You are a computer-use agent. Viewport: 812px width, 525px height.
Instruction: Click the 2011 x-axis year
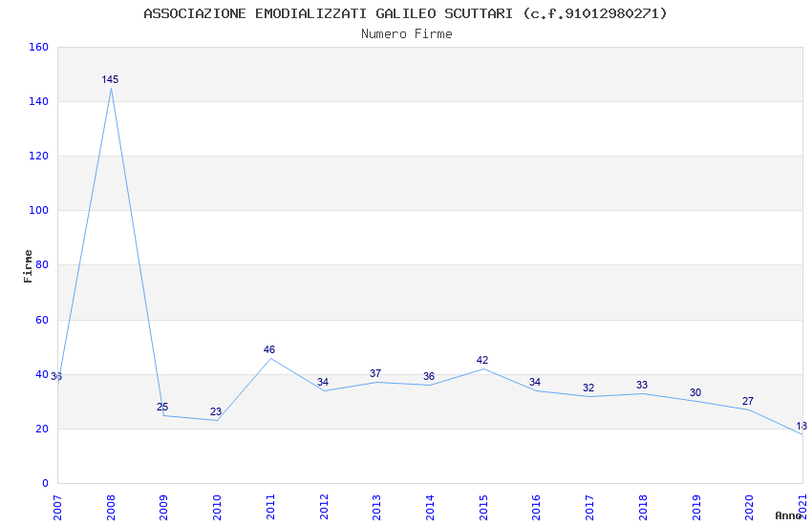click(x=270, y=507)
